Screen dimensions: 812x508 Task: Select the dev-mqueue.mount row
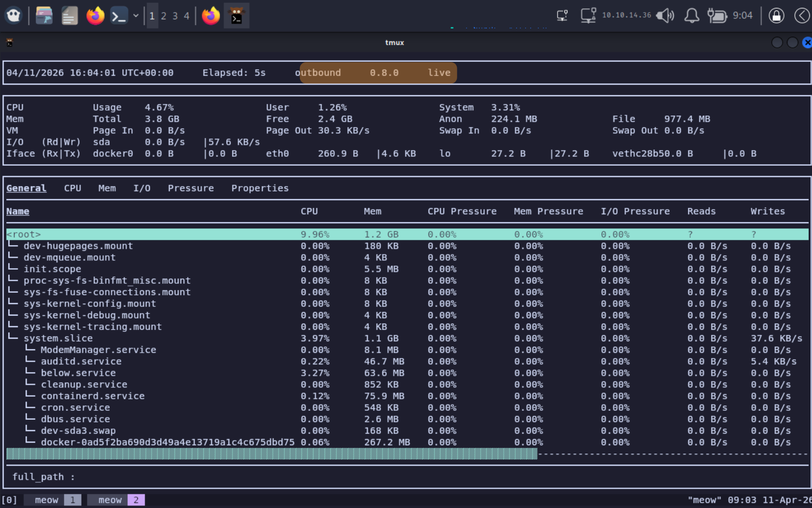point(407,257)
